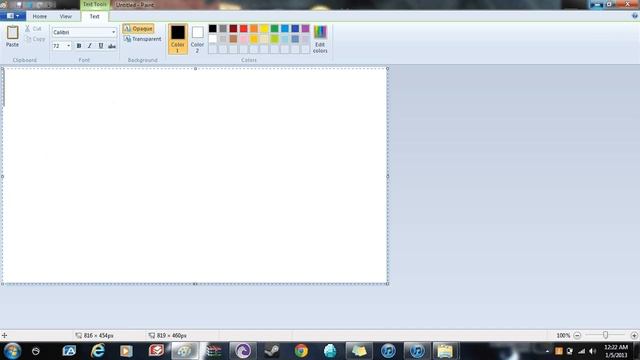640x360 pixels.
Task: Launch Internet Explorer from the taskbar
Action: click(98, 351)
